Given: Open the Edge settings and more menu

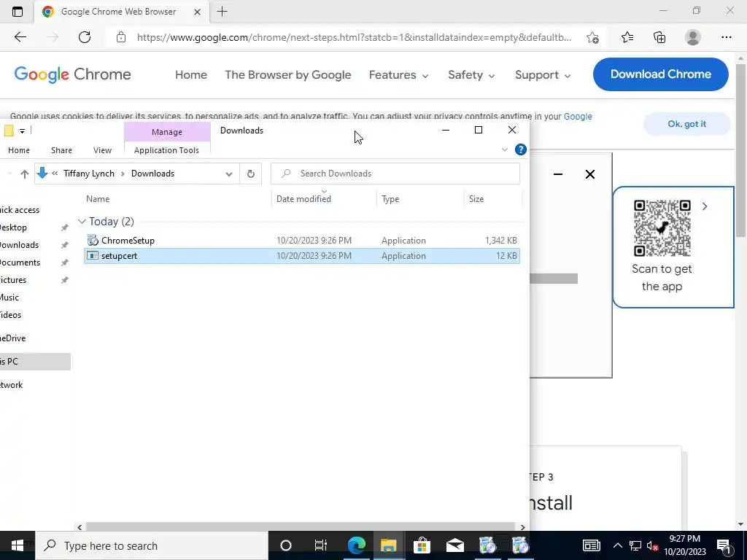Looking at the screenshot, I should pos(726,37).
